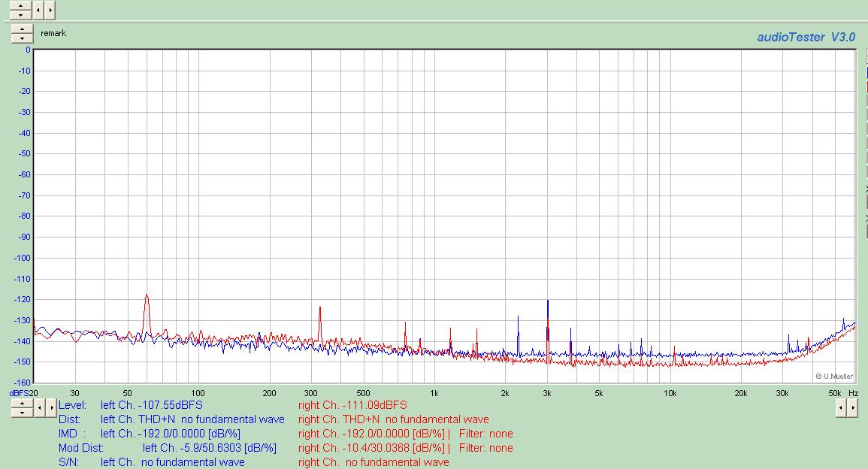Click right Ch. THD+N no fundamental wave
868x469 pixels.
pyautogui.click(x=394, y=419)
